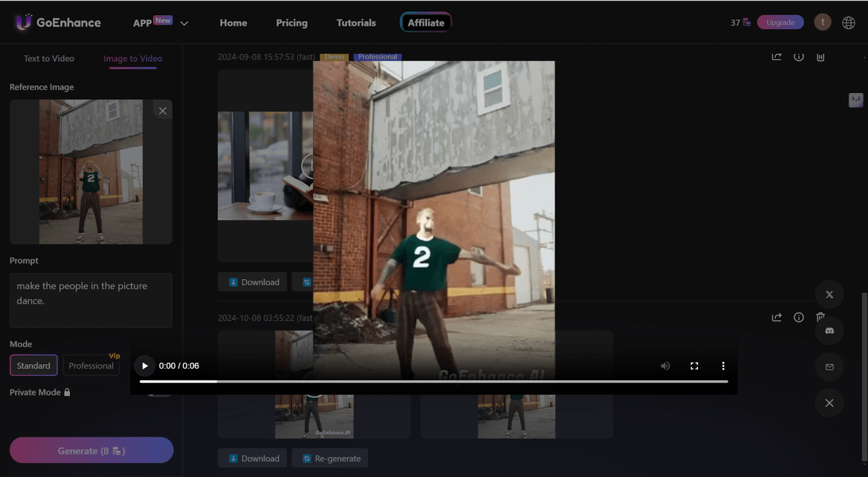This screenshot has width=868, height=477.
Task: Download the 2024-09-08 video
Action: [252, 282]
